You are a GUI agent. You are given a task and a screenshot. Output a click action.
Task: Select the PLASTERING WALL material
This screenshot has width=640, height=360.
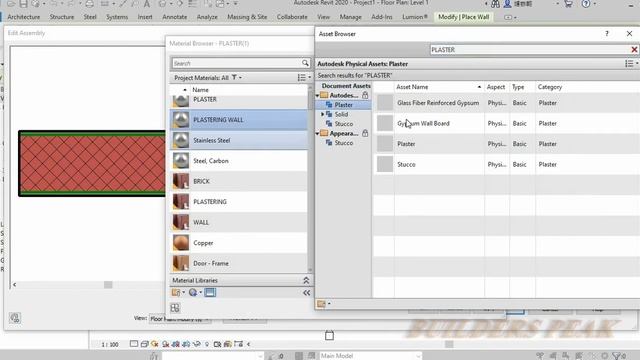239,120
